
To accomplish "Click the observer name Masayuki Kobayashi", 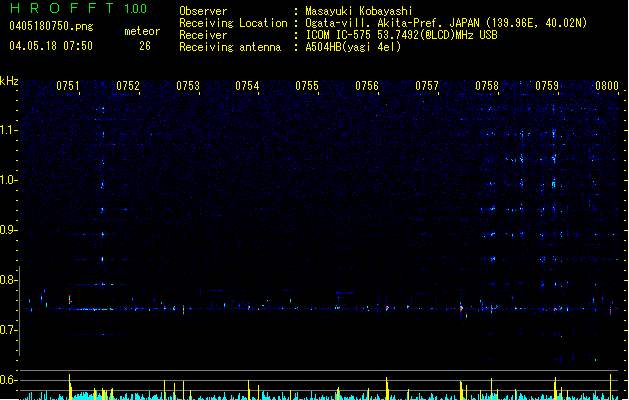I will pos(359,11).
